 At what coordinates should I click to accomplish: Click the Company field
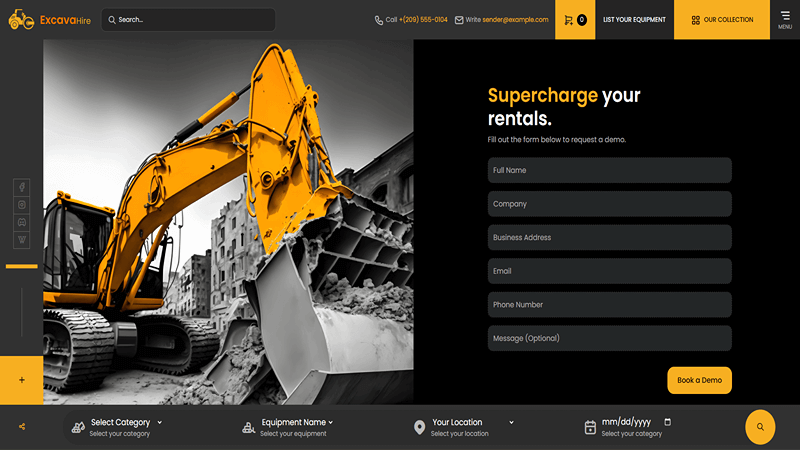[x=609, y=204]
